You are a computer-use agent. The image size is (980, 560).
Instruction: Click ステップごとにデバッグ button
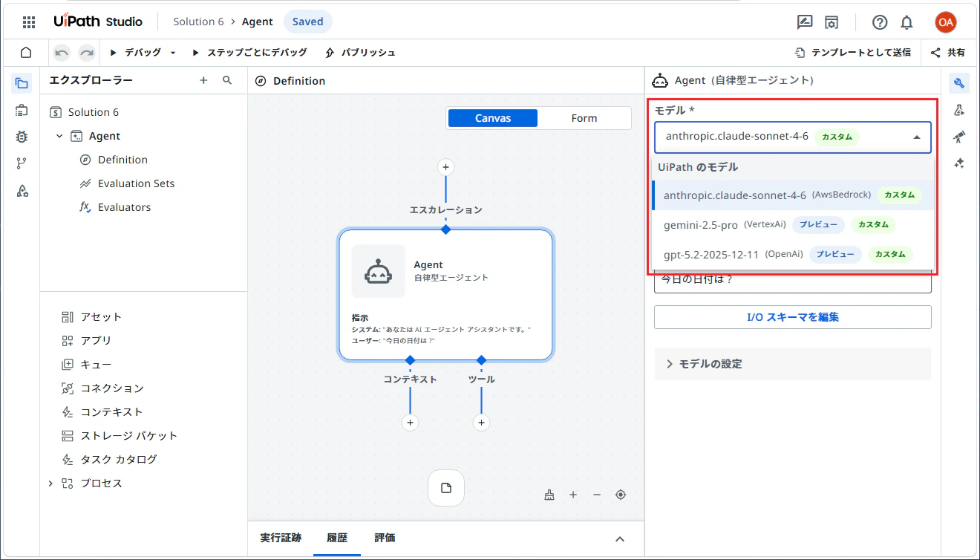[249, 53]
